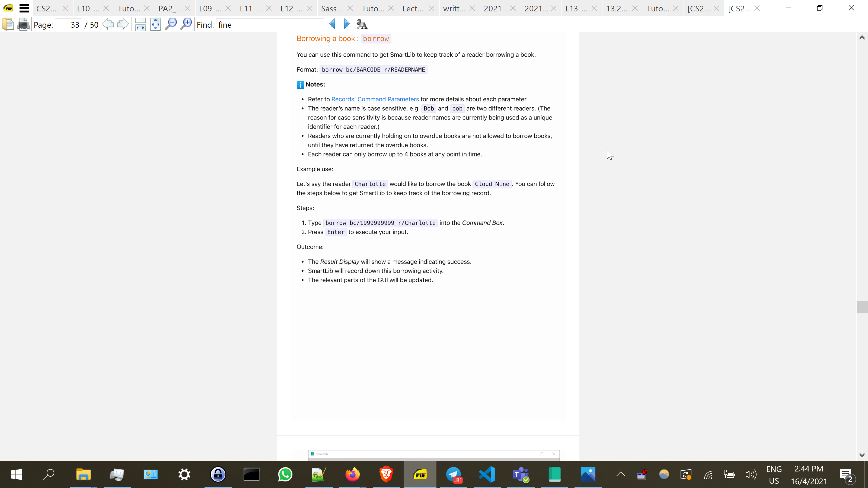Zoom out with magnifier minus icon
This screenshot has width=868, height=488.
point(171,24)
